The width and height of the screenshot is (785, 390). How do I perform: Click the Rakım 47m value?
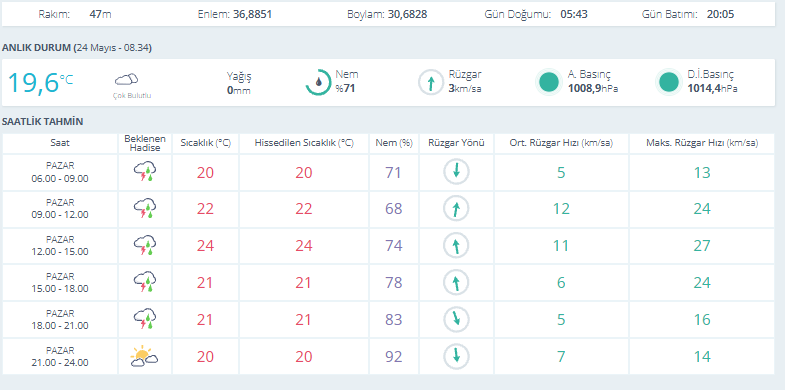pos(100,14)
